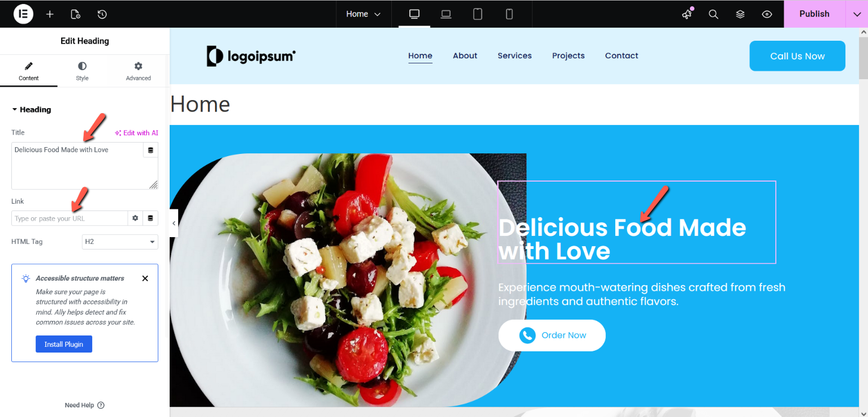The height and width of the screenshot is (417, 868).
Task: Switch to the Style tab
Action: [x=83, y=72]
